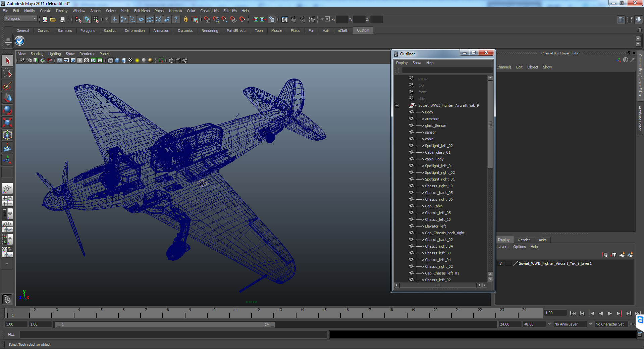
Task: Click the IPR render icon
Action: pos(303,19)
